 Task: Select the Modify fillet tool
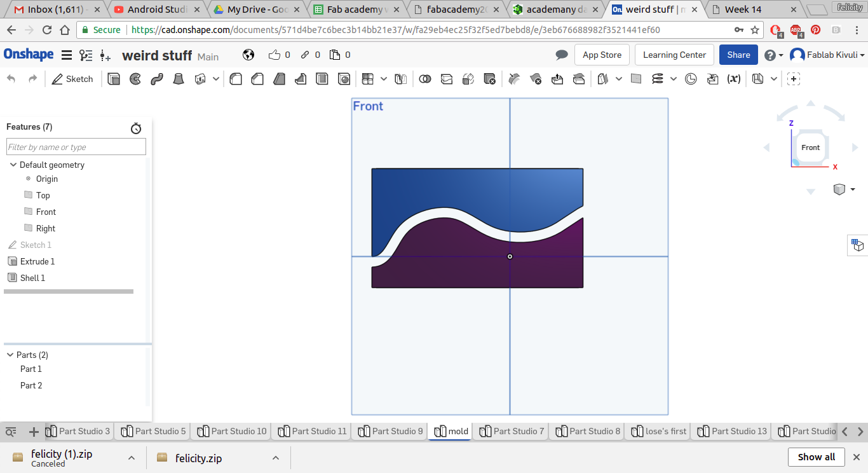tap(515, 79)
